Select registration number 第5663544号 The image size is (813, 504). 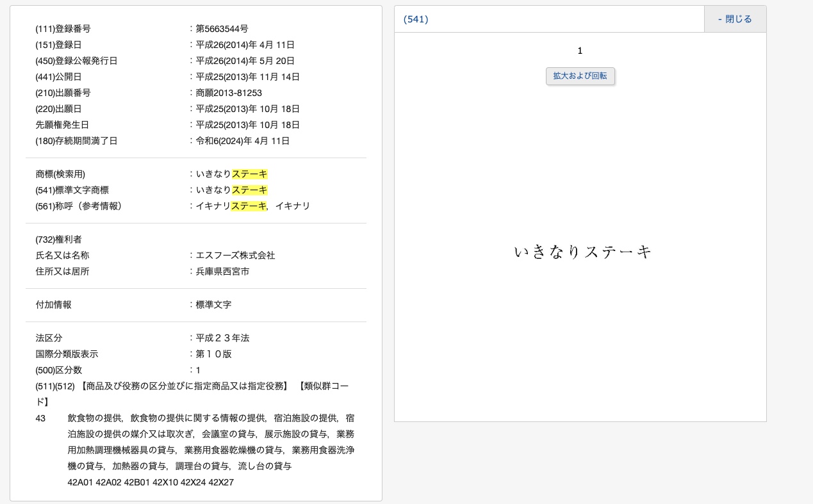(x=222, y=29)
